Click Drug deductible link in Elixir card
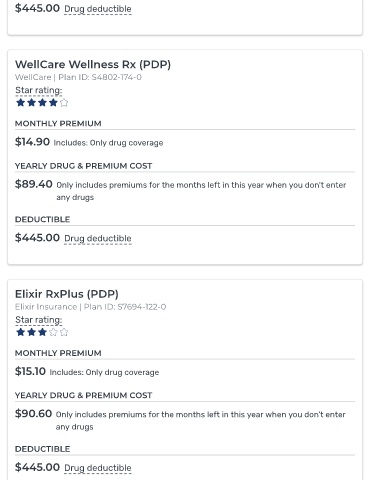The image size is (370, 480). click(98, 468)
